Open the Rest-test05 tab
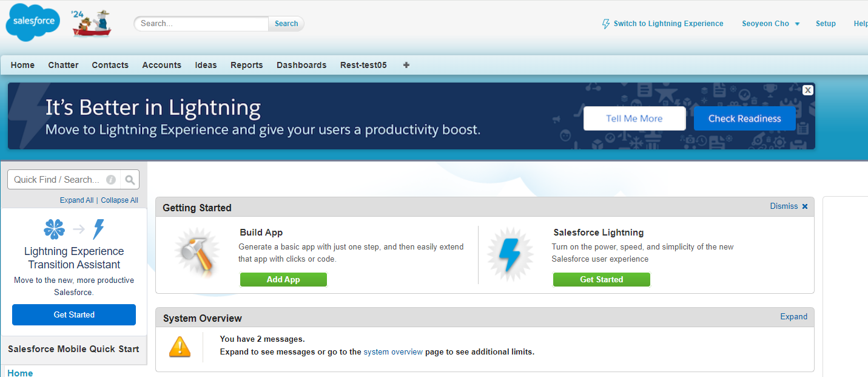Image resolution: width=868 pixels, height=377 pixels. coord(363,65)
